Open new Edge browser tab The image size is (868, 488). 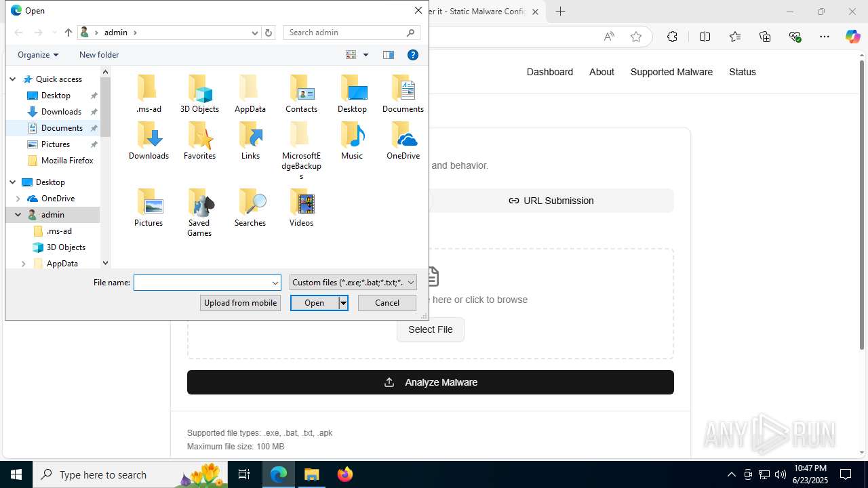(560, 12)
